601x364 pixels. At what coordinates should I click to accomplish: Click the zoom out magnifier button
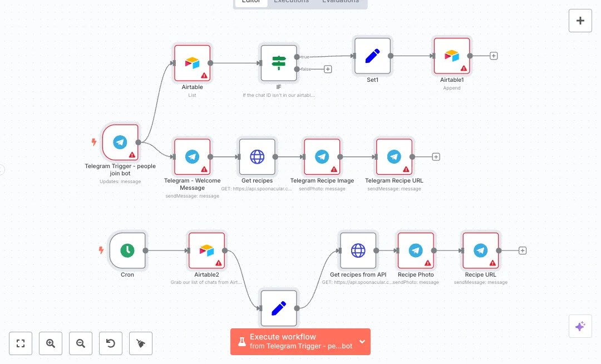(81, 343)
